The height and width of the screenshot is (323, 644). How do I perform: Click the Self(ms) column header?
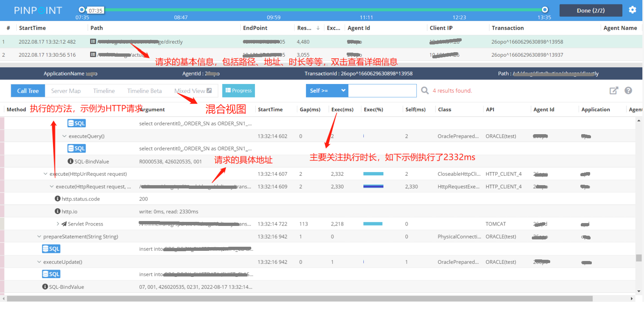click(415, 110)
